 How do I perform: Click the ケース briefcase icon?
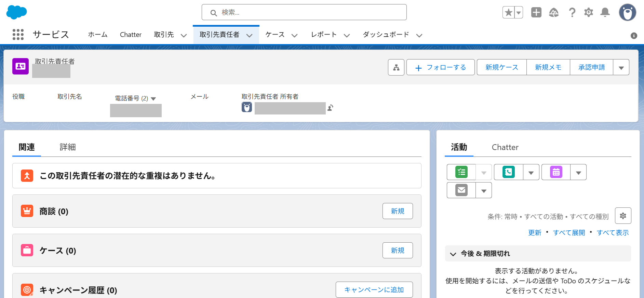[x=27, y=250]
